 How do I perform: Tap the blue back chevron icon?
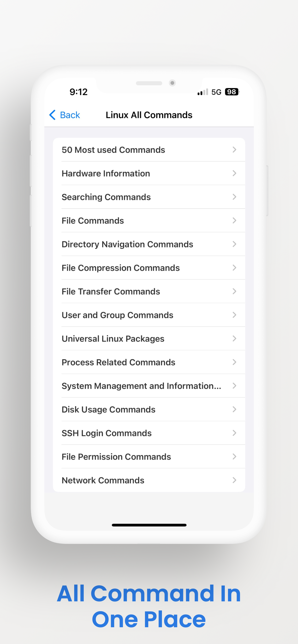(x=52, y=115)
